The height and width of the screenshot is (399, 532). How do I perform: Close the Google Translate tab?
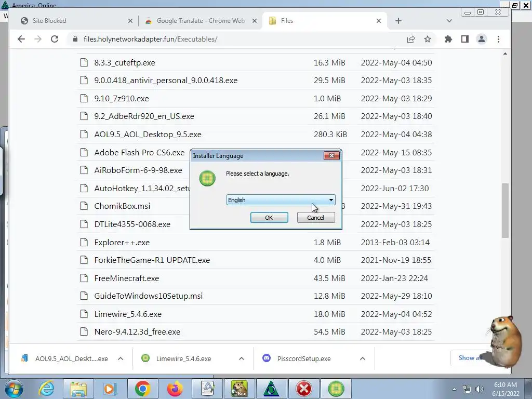255,21
